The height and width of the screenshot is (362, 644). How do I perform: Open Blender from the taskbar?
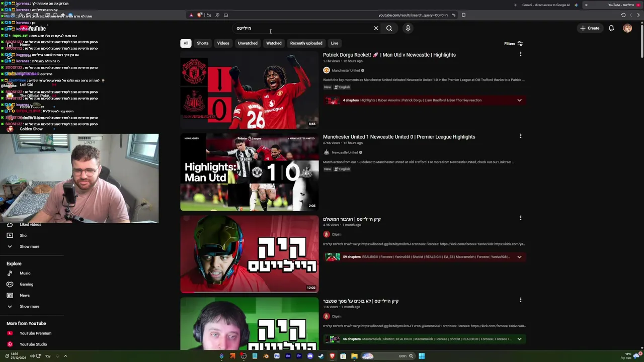click(x=266, y=356)
